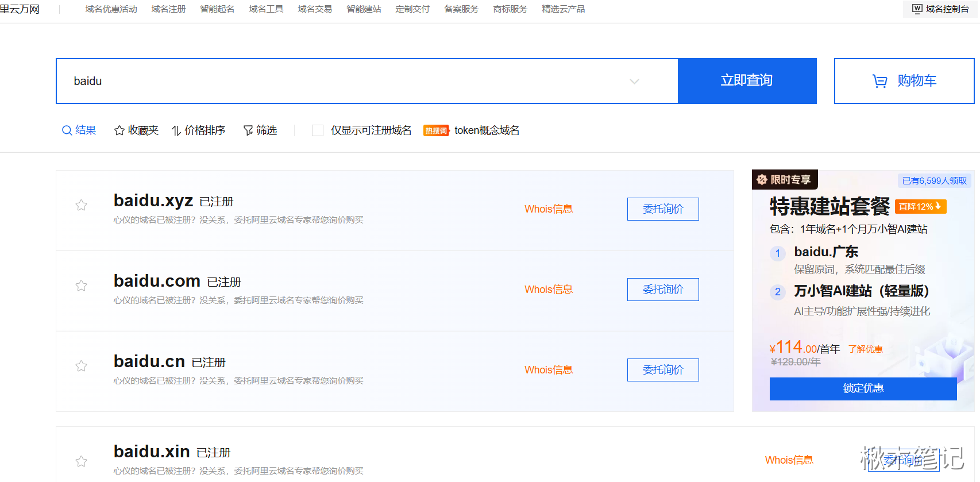Image resolution: width=980 pixels, height=482 pixels.
Task: Favorite baidu.cn with its star icon
Action: point(82,366)
